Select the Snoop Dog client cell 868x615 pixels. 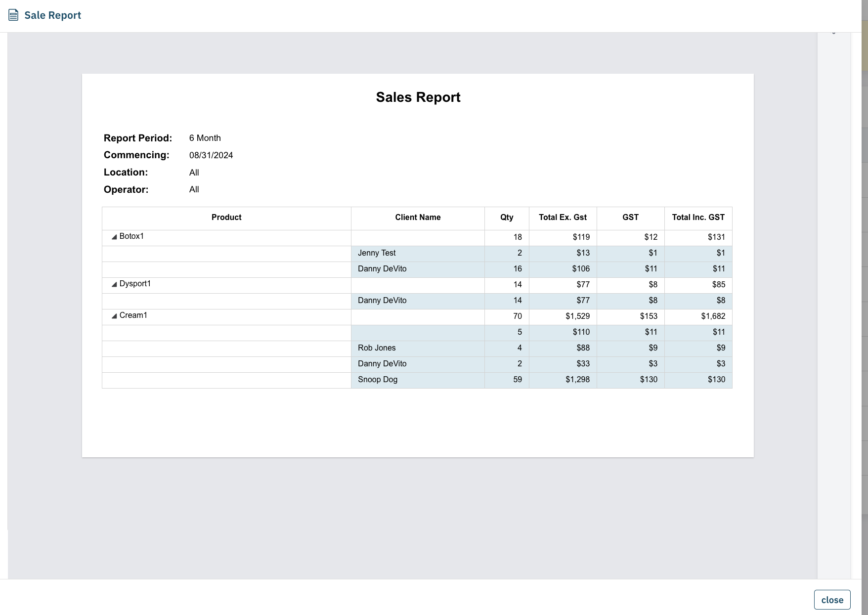tap(378, 380)
